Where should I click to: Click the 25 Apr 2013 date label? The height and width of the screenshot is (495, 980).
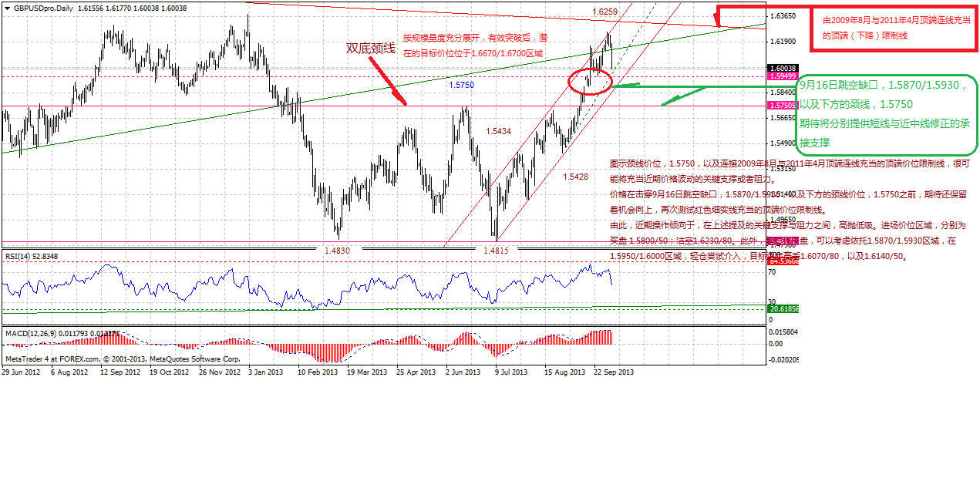[416, 372]
